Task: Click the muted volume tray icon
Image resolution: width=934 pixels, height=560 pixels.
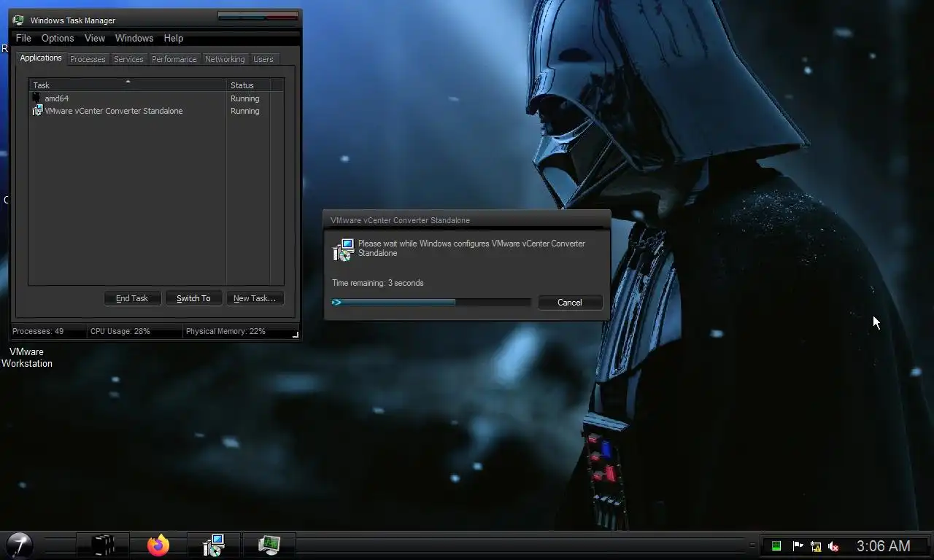Action: pos(833,546)
